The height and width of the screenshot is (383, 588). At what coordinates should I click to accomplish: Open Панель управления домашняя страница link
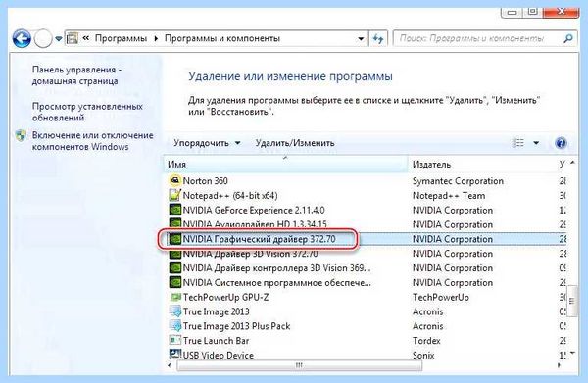(76, 75)
